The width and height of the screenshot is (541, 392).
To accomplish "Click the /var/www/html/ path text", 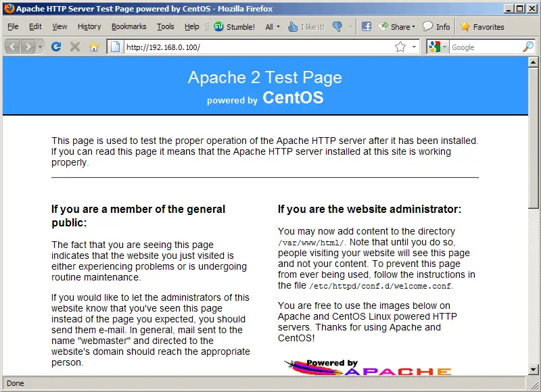I will click(x=311, y=243).
